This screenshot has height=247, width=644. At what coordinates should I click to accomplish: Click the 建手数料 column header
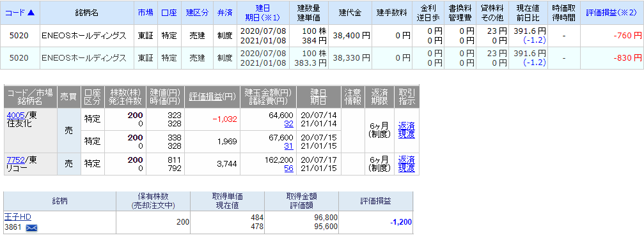click(x=392, y=13)
